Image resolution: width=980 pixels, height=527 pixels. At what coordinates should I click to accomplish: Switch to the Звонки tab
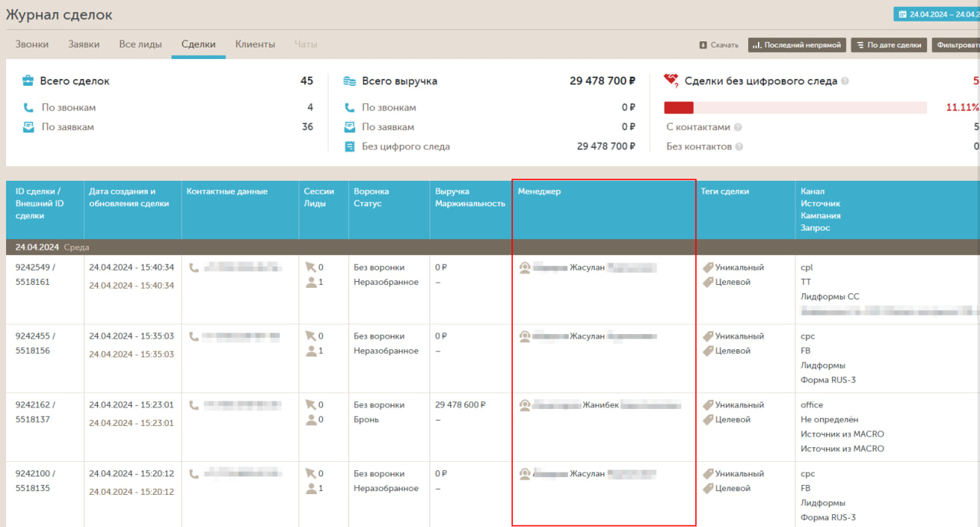(x=32, y=44)
